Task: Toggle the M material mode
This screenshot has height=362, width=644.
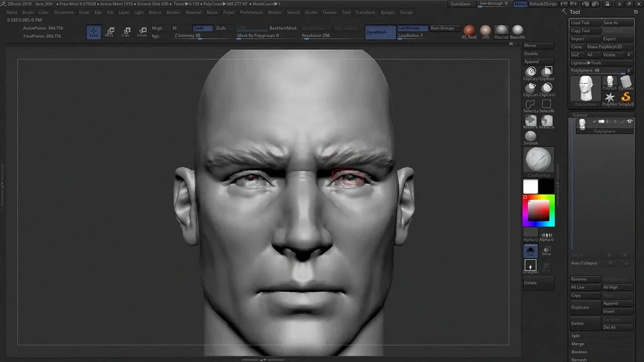Action: 175,28
